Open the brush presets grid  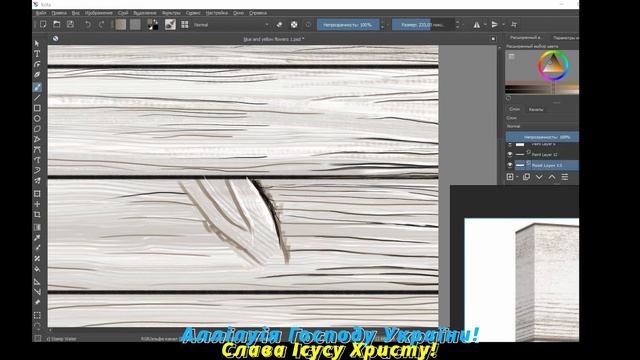click(x=185, y=24)
